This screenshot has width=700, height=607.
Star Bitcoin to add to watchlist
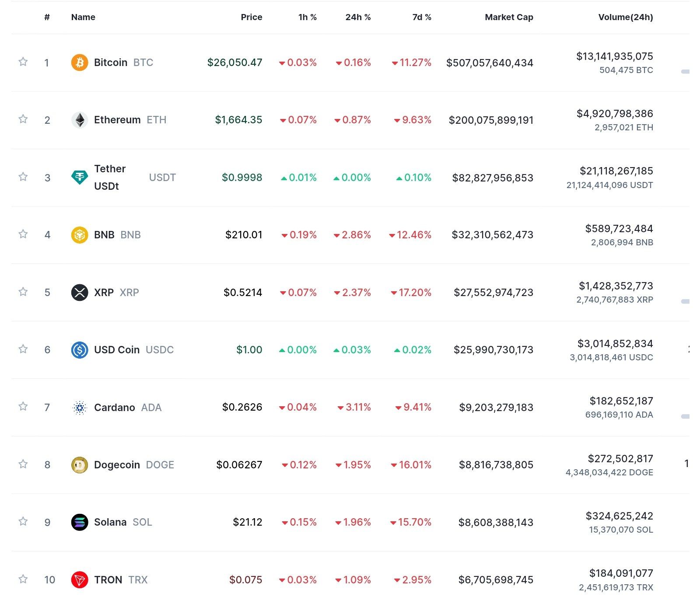[23, 62]
